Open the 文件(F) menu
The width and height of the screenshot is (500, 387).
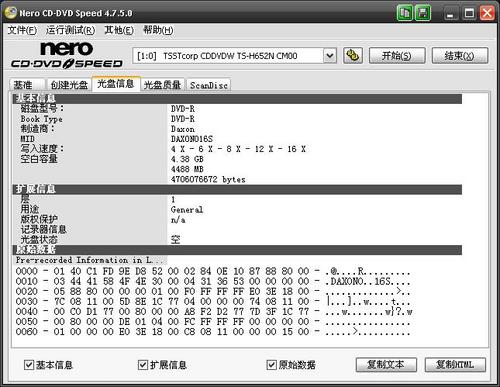[x=22, y=30]
